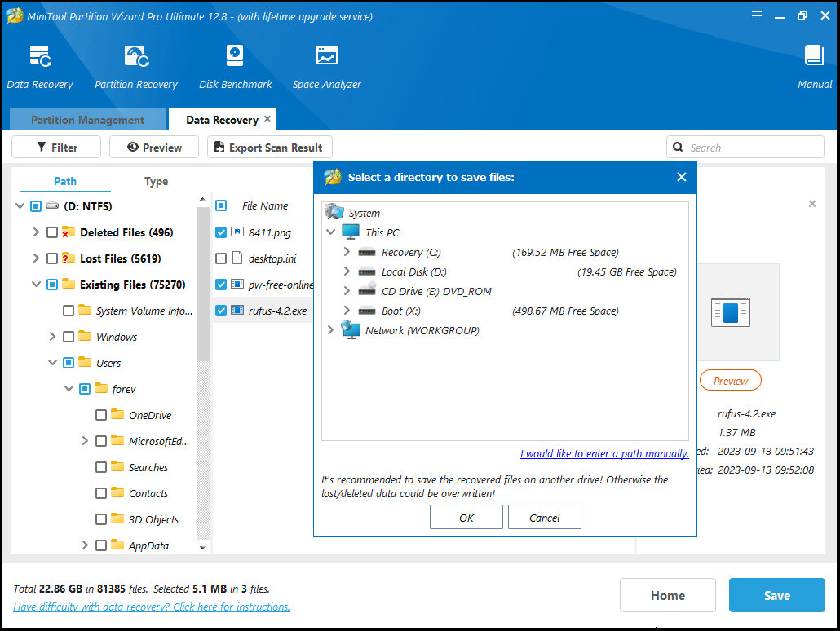Click Export Scan Result
Viewport: 840px width, 631px height.
pyautogui.click(x=269, y=147)
